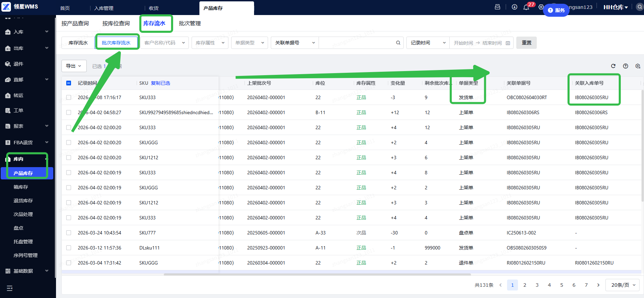The height and width of the screenshot is (298, 644).
Task: Open 盘点 in the sidebar
Action: click(x=18, y=228)
